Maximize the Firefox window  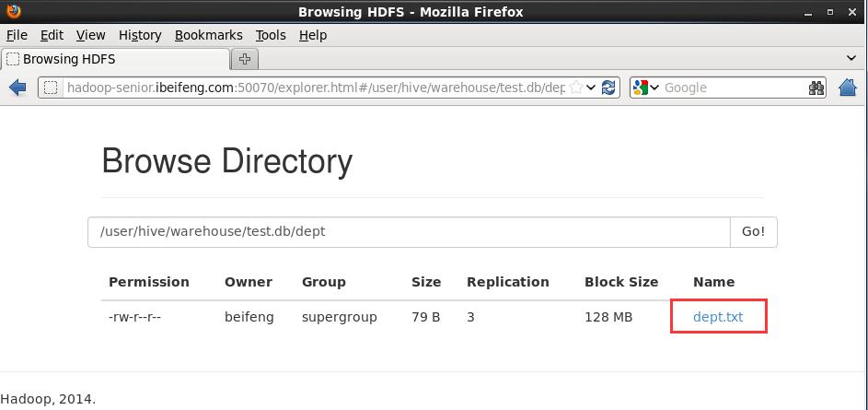830,12
